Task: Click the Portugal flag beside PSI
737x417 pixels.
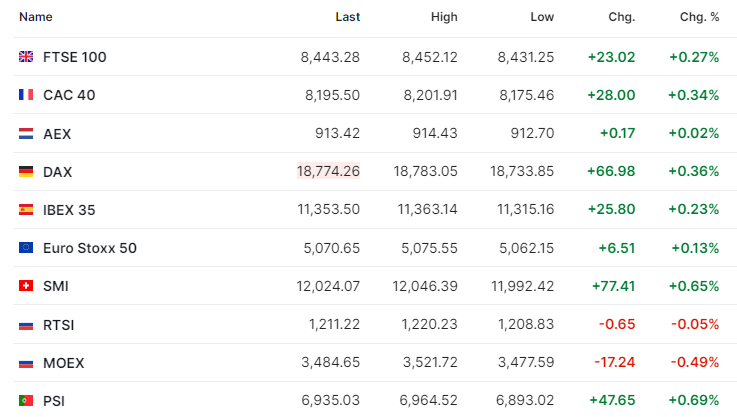Action: (x=26, y=401)
